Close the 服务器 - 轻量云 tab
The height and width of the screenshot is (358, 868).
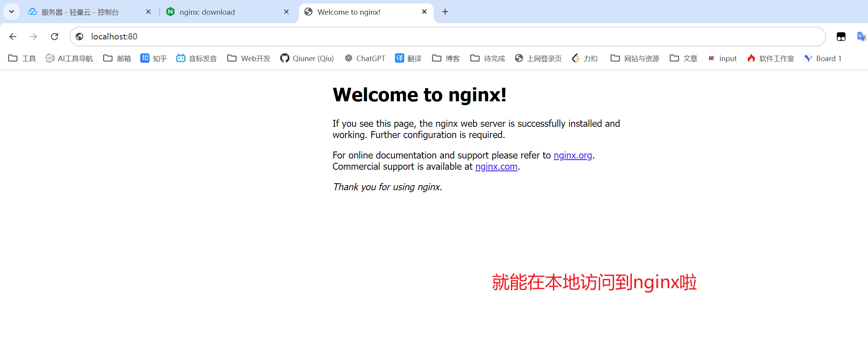point(148,12)
